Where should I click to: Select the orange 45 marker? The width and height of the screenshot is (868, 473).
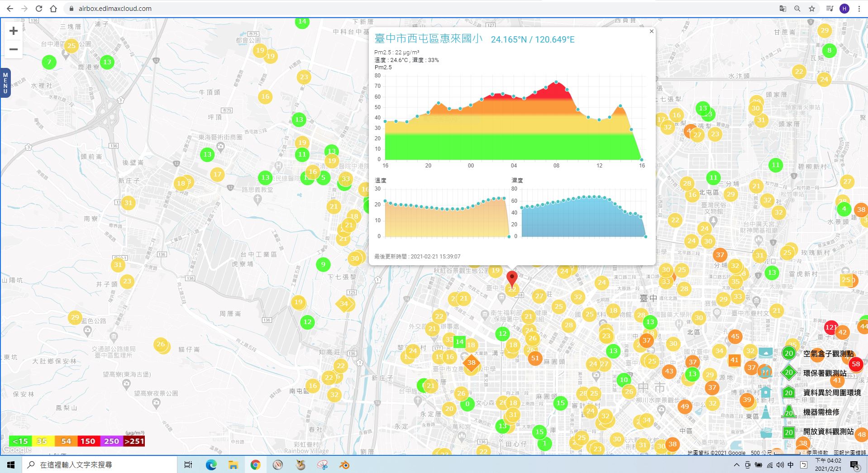[735, 336]
